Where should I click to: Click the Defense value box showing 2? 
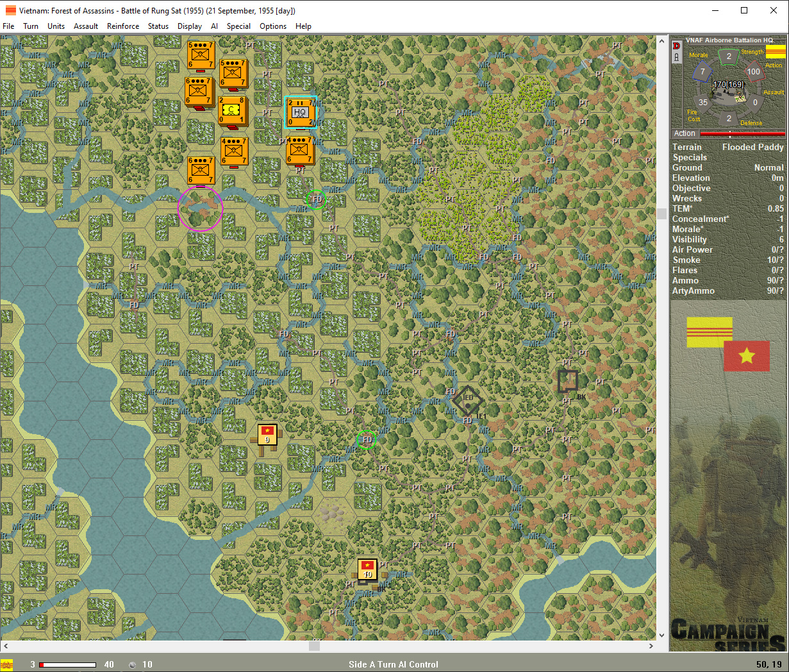729,118
